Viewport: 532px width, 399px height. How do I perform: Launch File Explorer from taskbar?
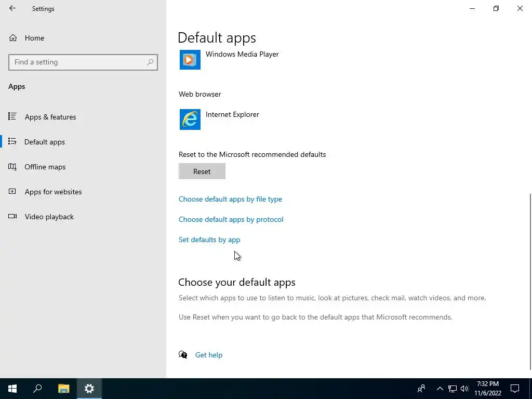(x=63, y=389)
